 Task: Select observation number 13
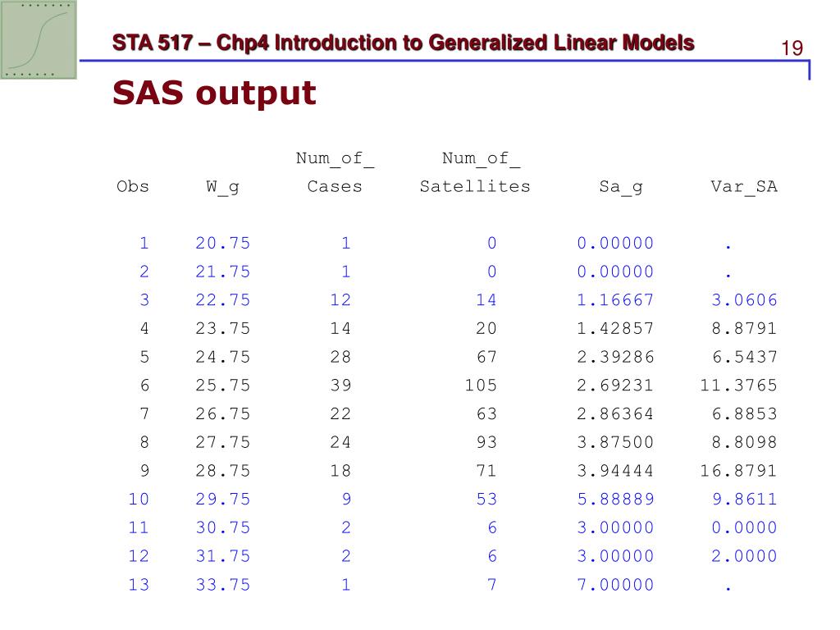pos(139,584)
